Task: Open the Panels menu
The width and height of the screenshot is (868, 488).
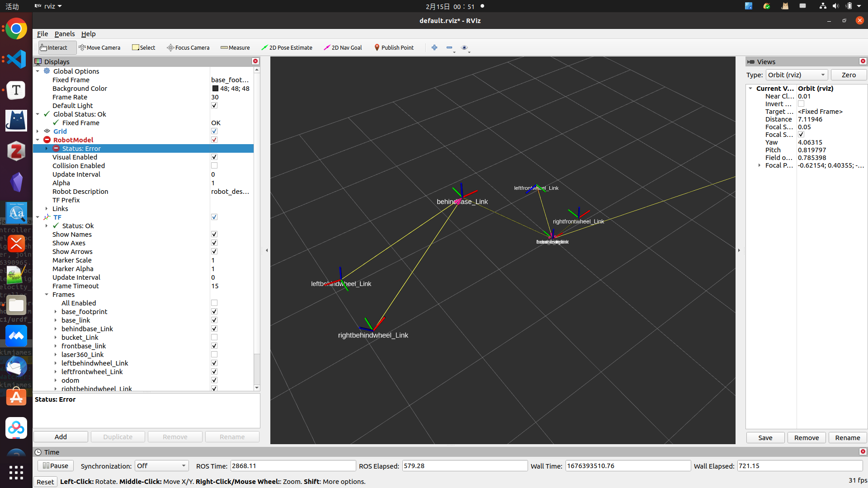Action: tap(65, 34)
